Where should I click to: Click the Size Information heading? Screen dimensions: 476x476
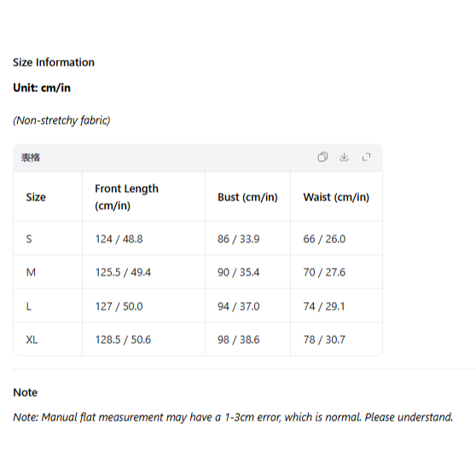coord(54,62)
